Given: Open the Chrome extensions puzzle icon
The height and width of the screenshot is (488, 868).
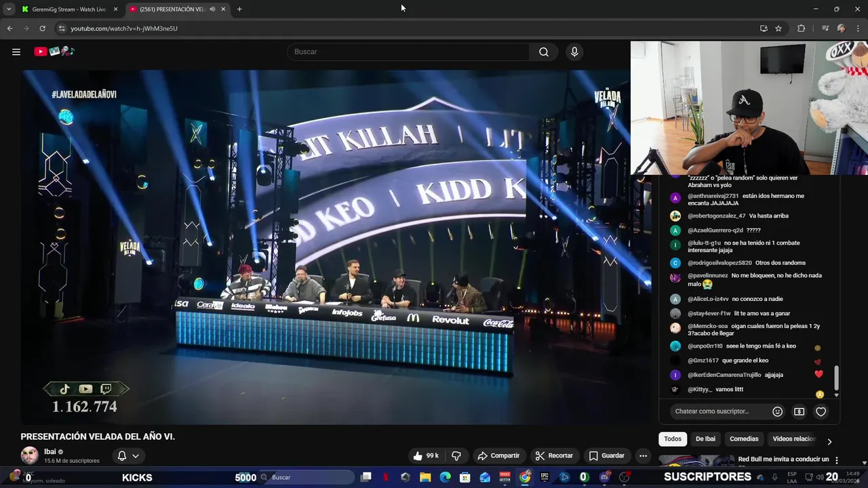Looking at the screenshot, I should click(x=802, y=28).
